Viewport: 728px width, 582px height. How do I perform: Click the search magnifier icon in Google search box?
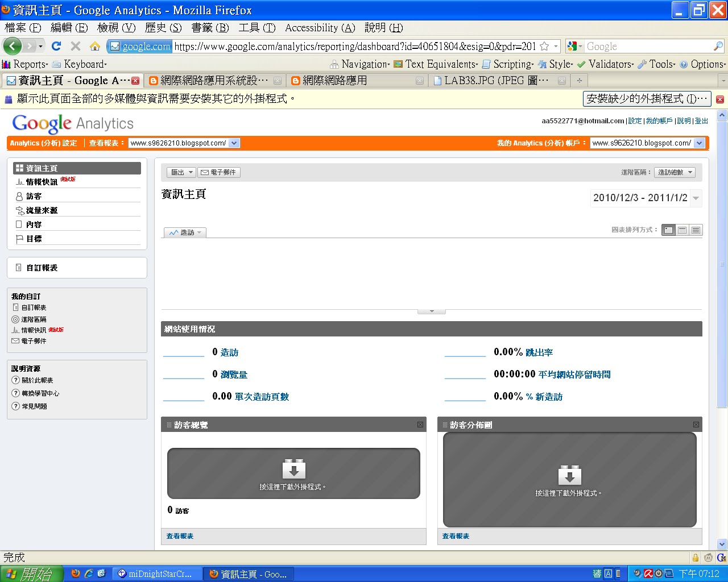(718, 46)
